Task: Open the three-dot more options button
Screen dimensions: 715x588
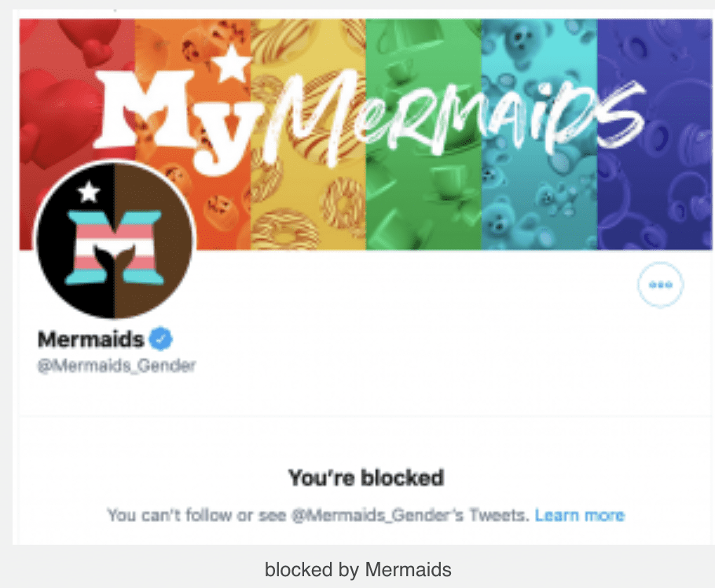Action: [x=660, y=285]
